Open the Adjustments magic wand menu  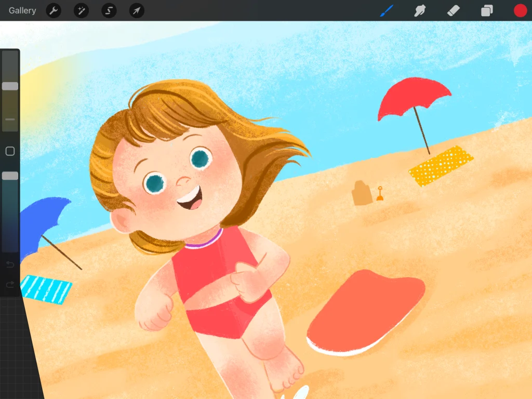pos(81,10)
